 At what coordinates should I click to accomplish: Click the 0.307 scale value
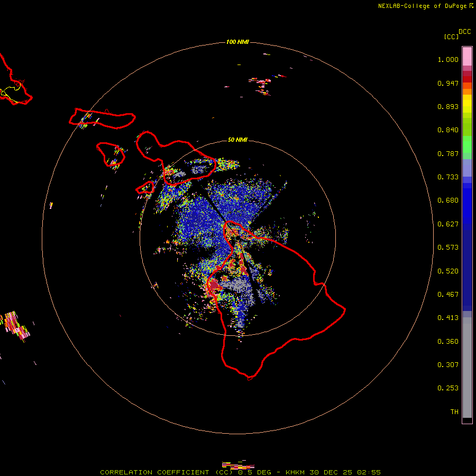click(x=448, y=365)
